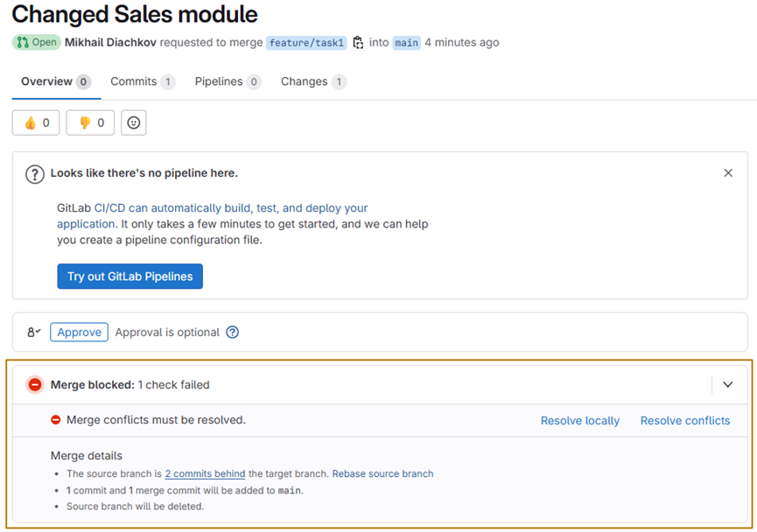
Task: Click the pipeline info question mark icon
Action: [35, 174]
